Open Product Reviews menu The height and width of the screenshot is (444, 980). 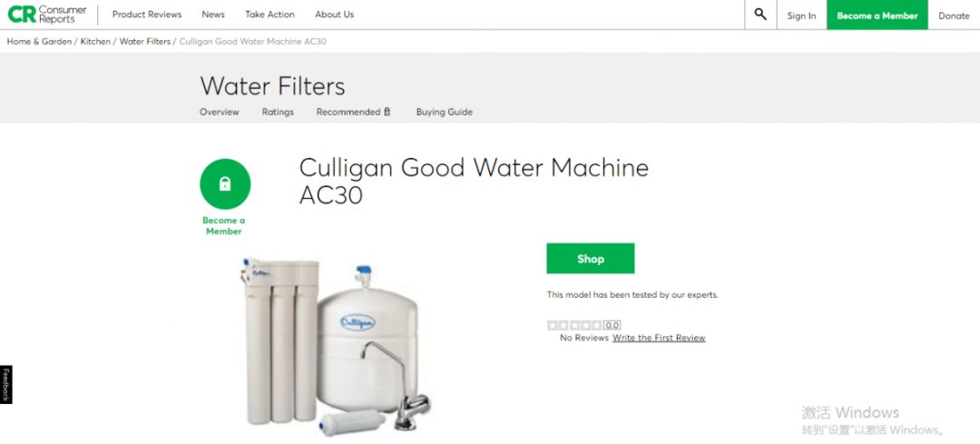tap(147, 15)
